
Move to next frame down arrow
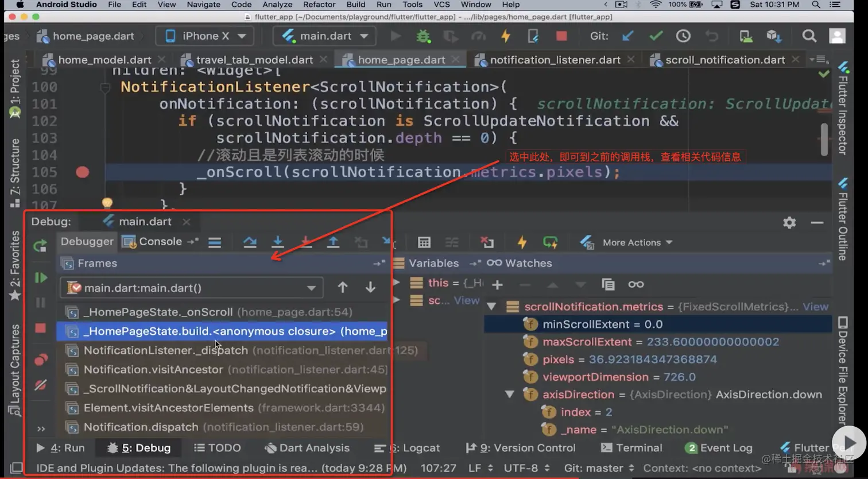(x=370, y=287)
